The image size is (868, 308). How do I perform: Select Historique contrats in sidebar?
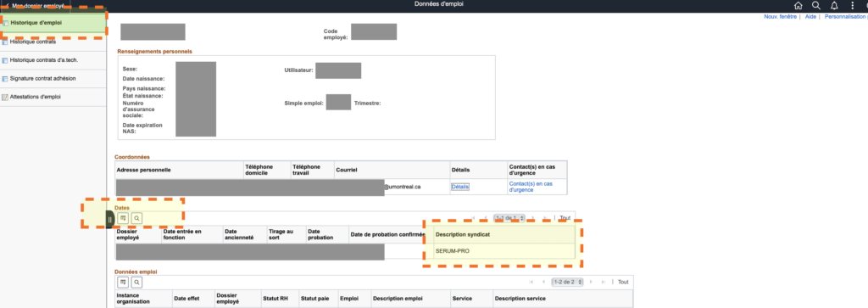(x=33, y=42)
